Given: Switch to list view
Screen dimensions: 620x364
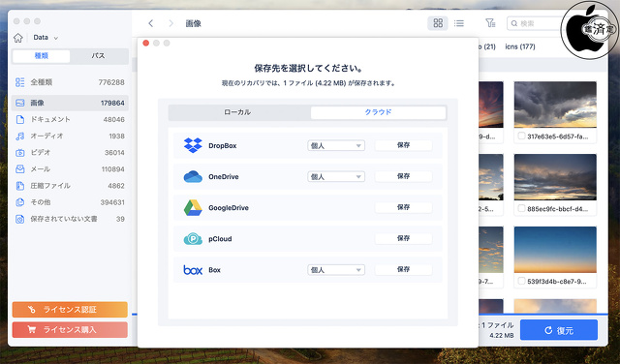Looking at the screenshot, I should [x=459, y=23].
